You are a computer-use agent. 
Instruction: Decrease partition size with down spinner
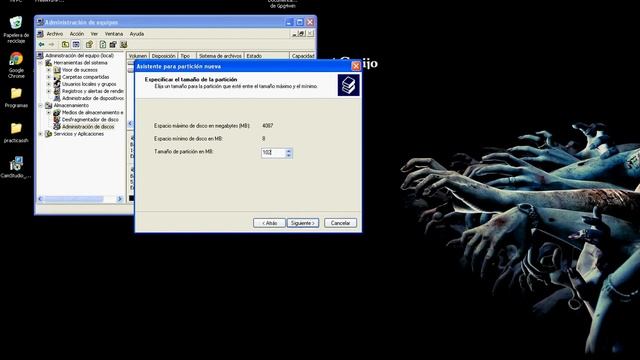[x=289, y=156]
